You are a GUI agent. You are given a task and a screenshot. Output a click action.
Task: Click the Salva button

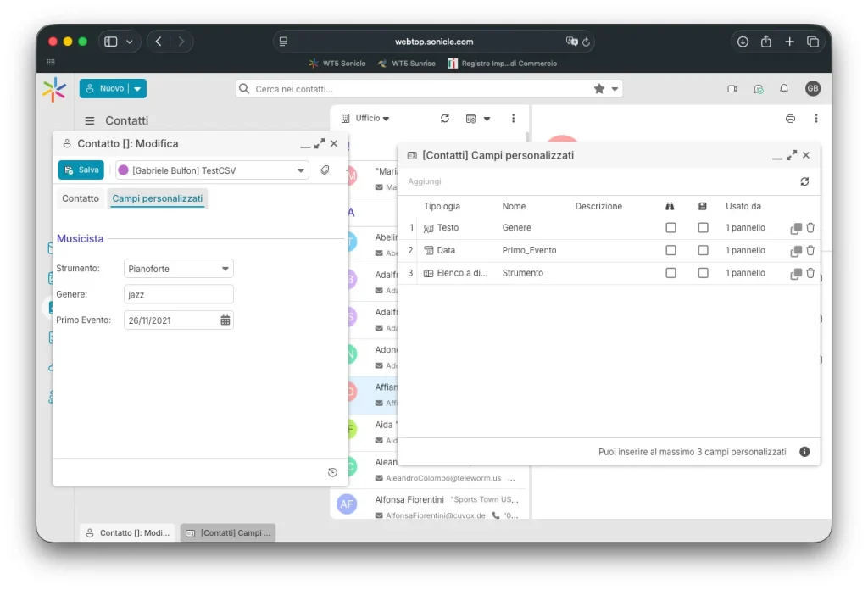[x=81, y=170]
